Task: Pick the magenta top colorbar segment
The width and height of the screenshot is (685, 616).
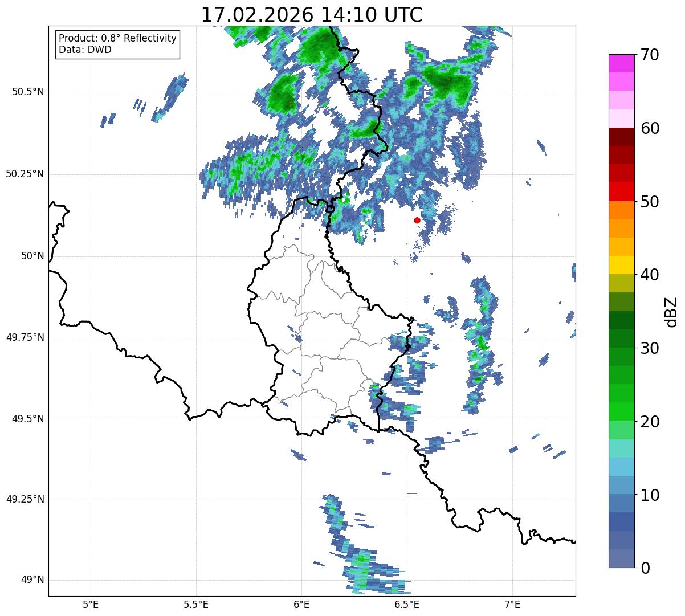Action: point(621,63)
